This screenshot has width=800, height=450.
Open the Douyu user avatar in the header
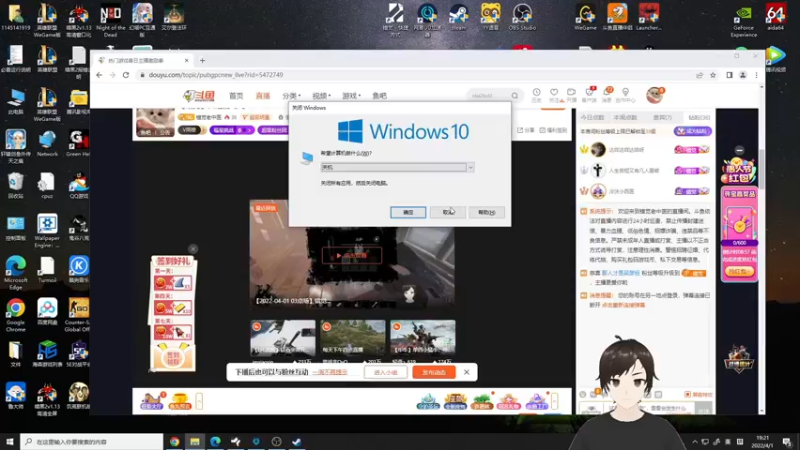pos(655,95)
